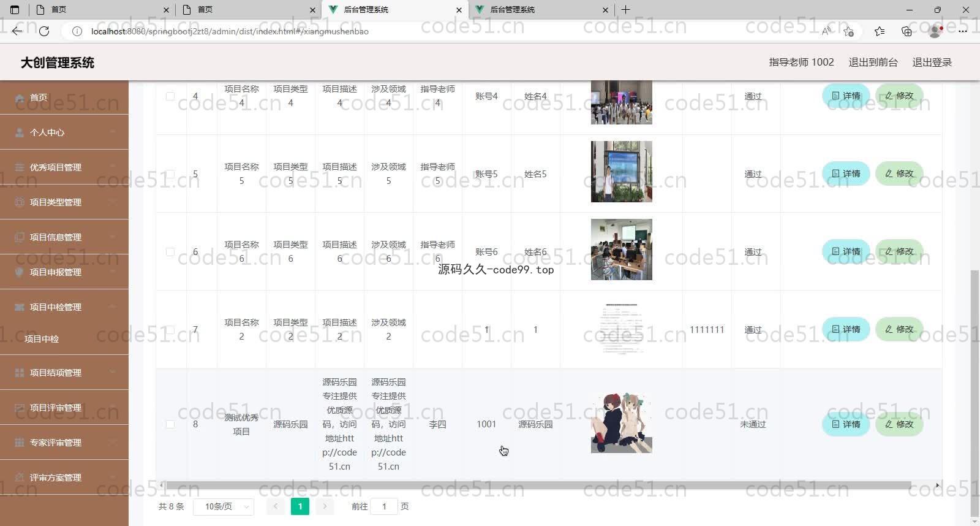The height and width of the screenshot is (526, 980).
Task: Open 详情 for row 5
Action: pos(846,173)
